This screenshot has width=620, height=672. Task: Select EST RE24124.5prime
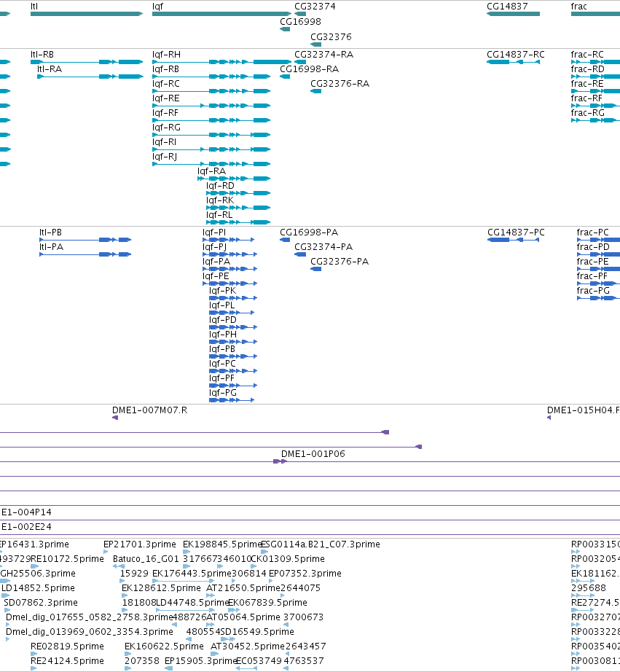67,661
